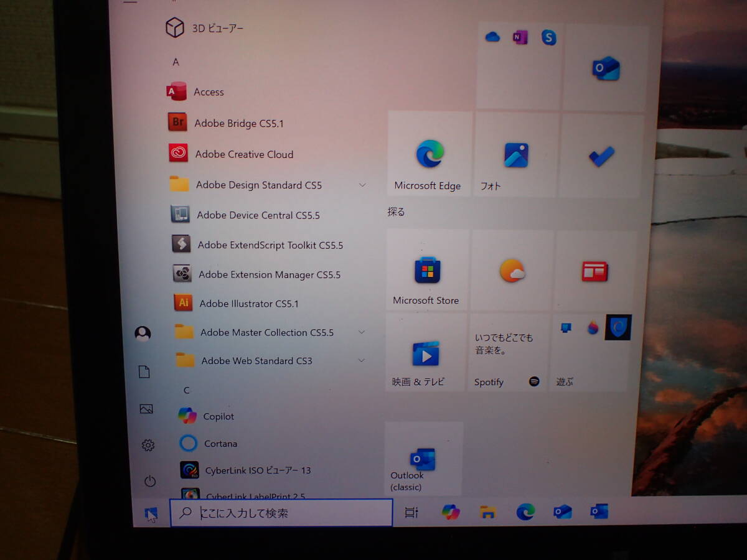Image resolution: width=747 pixels, height=560 pixels.
Task: Open Copilot from the app list
Action: tap(206, 416)
